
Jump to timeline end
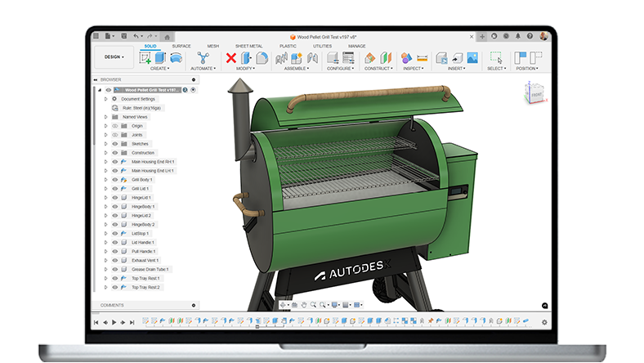(x=132, y=322)
